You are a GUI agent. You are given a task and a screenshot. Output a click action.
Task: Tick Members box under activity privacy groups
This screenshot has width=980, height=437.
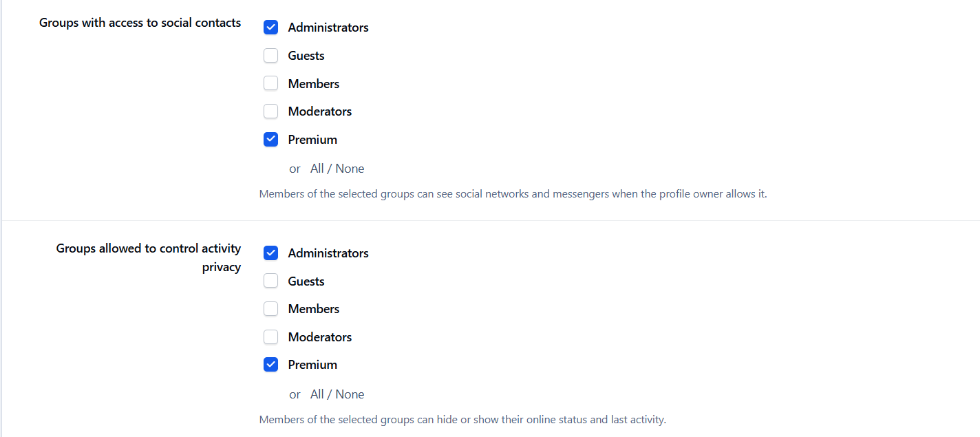tap(270, 309)
